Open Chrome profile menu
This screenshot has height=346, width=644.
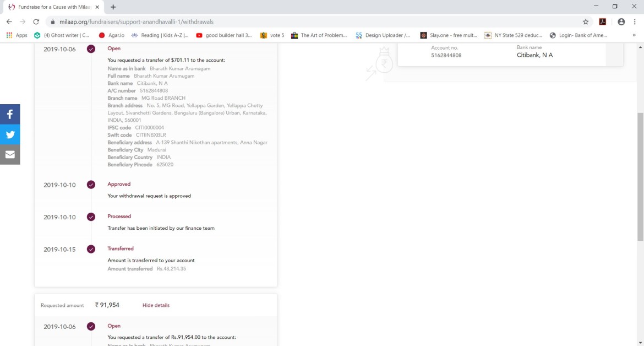pyautogui.click(x=621, y=22)
